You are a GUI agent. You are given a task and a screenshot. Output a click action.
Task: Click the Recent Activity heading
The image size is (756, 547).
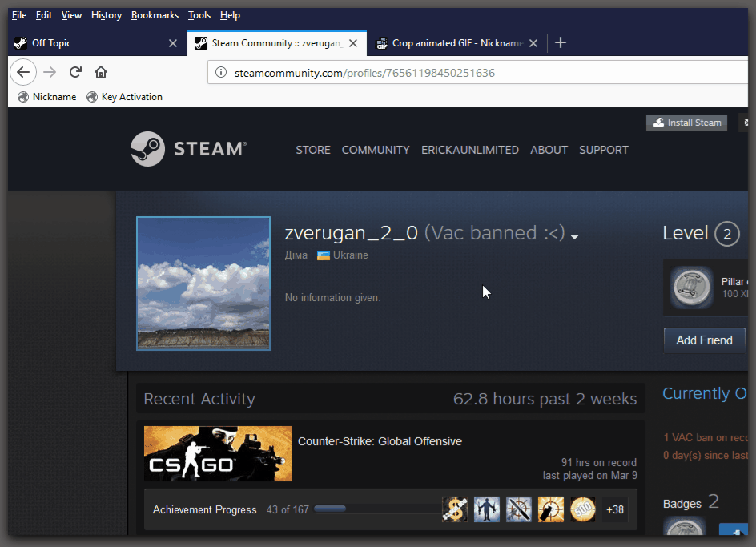[x=199, y=399]
